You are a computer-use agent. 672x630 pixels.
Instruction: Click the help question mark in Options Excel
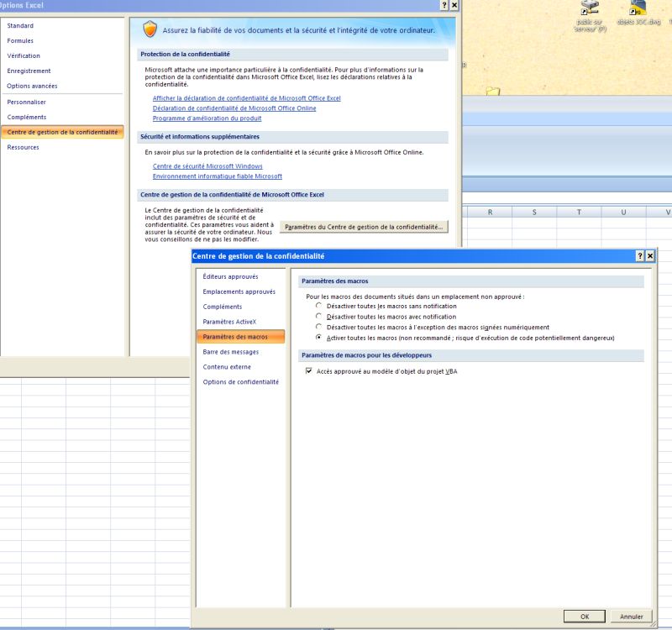[x=444, y=5]
